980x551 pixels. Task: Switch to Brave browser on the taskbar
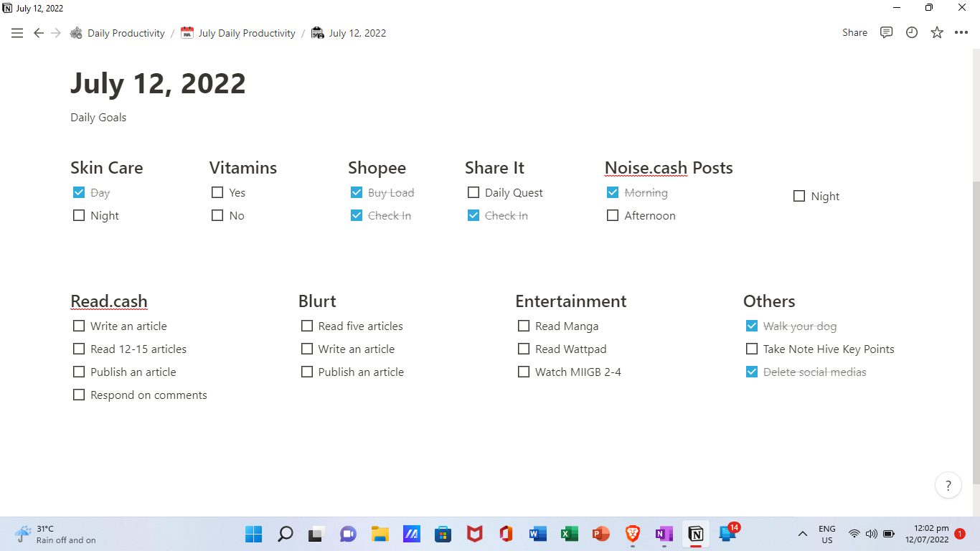tap(632, 534)
